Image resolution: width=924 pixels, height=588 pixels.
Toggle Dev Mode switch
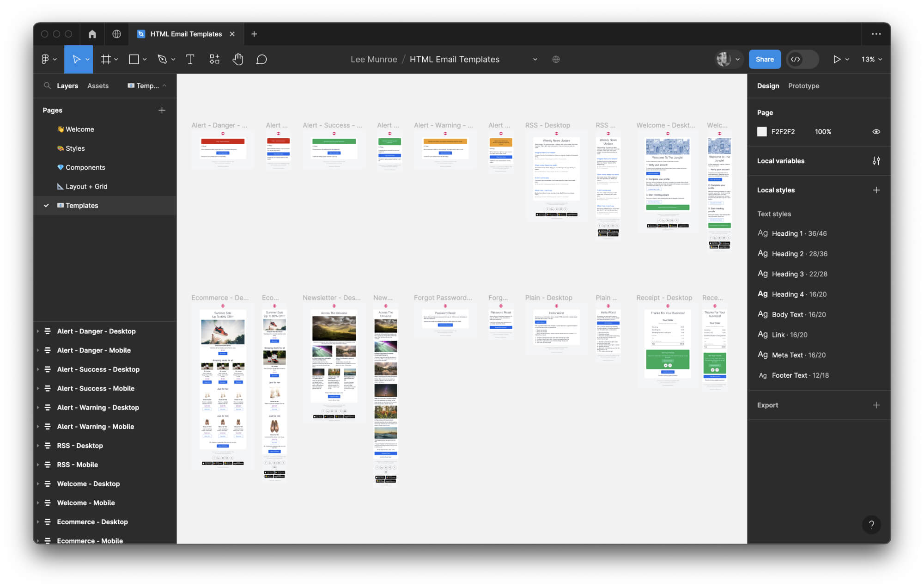pos(802,59)
